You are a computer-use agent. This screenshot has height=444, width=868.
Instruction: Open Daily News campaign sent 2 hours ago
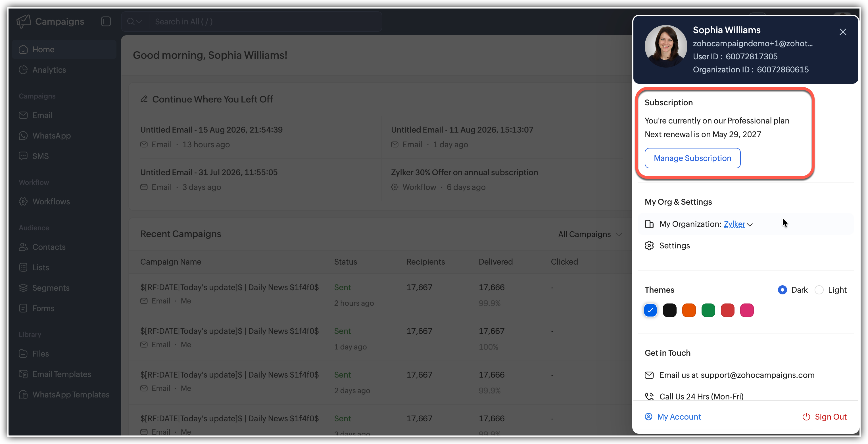coord(229,287)
